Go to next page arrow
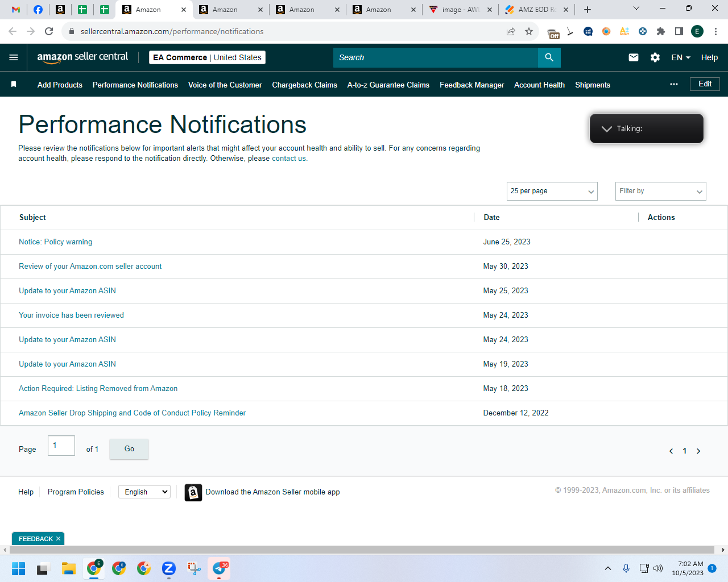728x582 pixels. [x=698, y=451]
